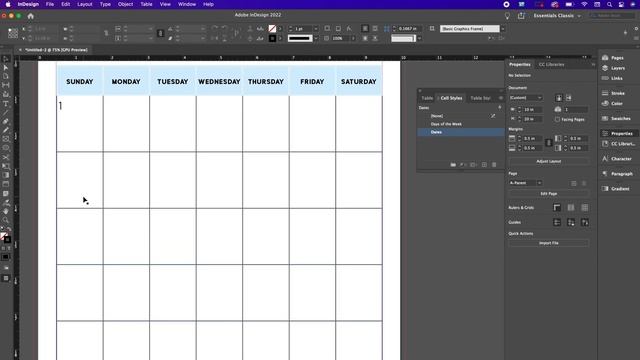Viewport: 640px width, 360px height.
Task: Select the Line tool
Action: coord(6,112)
